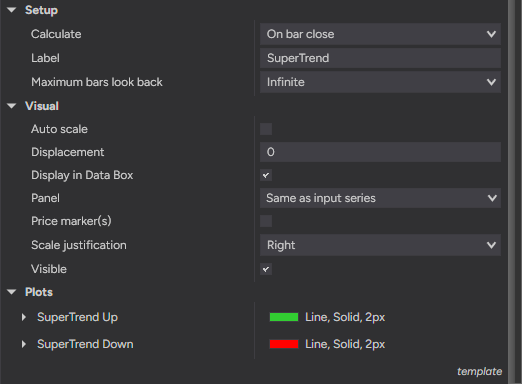Open Maximum bars look back dropdown

coord(380,82)
